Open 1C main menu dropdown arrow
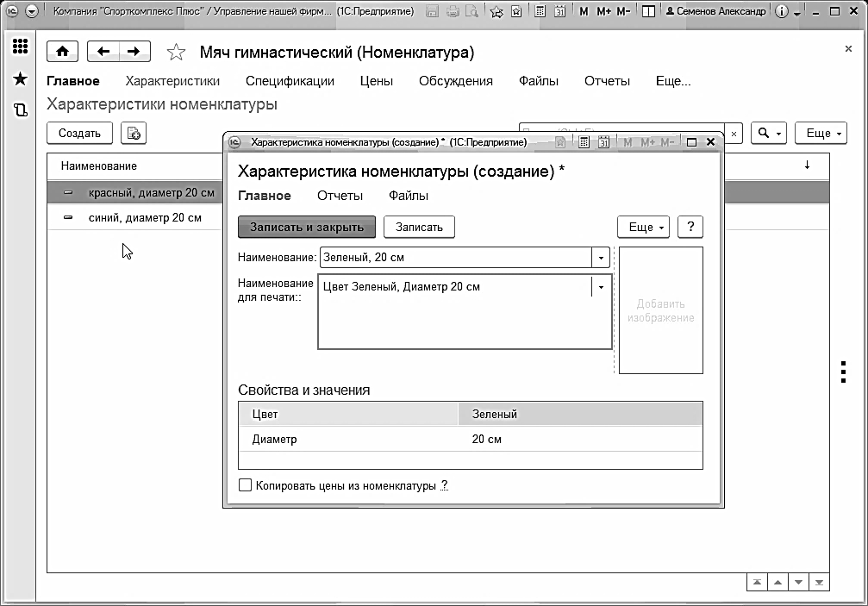This screenshot has width=868, height=606. 32,11
